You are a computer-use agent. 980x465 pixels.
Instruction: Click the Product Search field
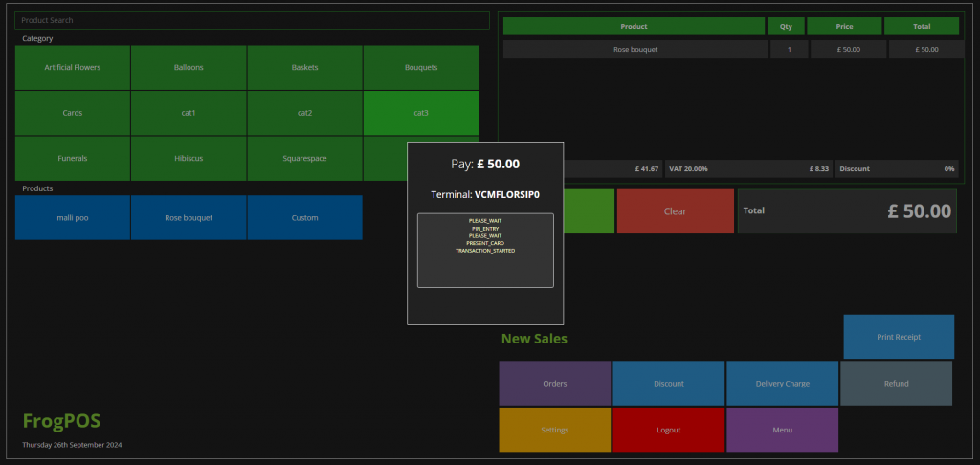point(252,20)
